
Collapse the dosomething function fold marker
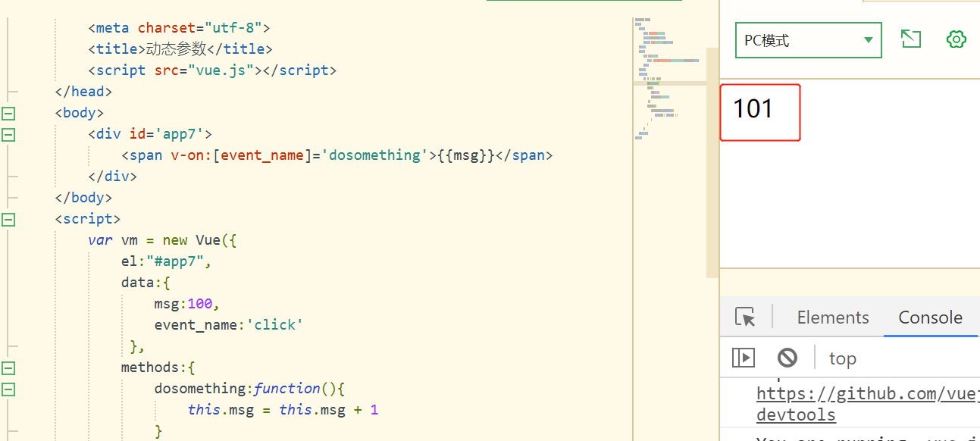click(x=8, y=389)
